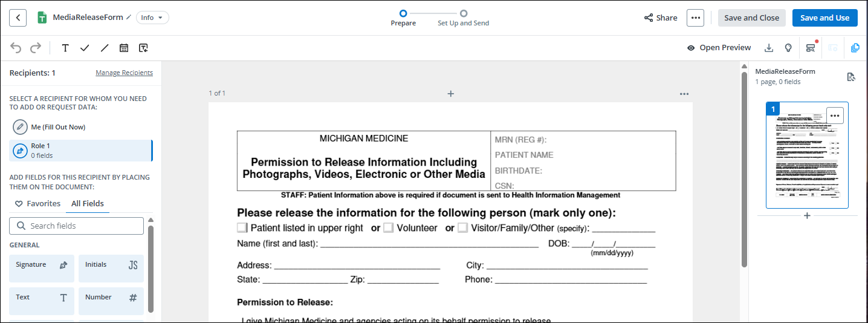Click the magnifier icon in Search fields
Viewport: 868px width, 323px height.
point(21,226)
